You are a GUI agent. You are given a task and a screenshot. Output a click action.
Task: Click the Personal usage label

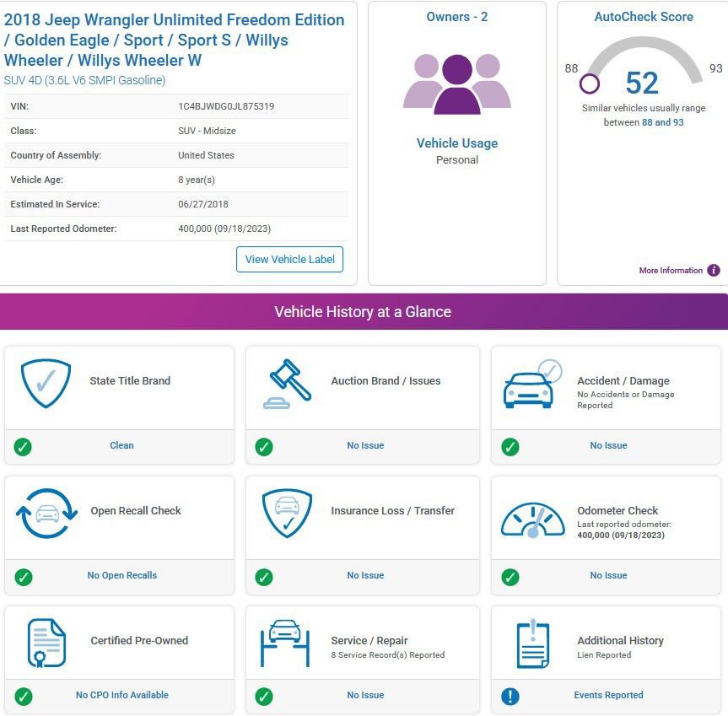click(457, 160)
